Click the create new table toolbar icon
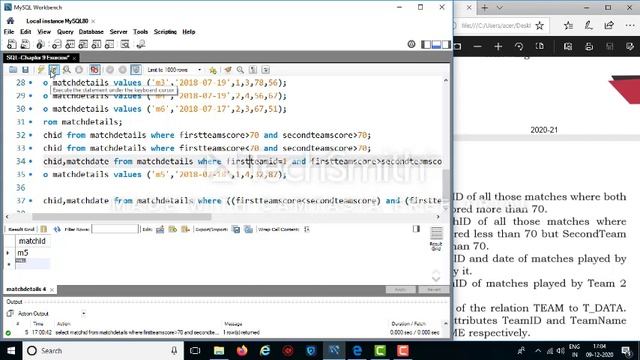This screenshot has height=360, width=640. point(70,44)
